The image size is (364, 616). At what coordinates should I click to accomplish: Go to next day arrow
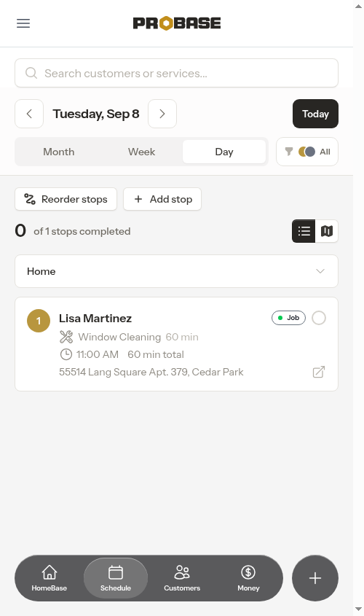click(x=162, y=114)
